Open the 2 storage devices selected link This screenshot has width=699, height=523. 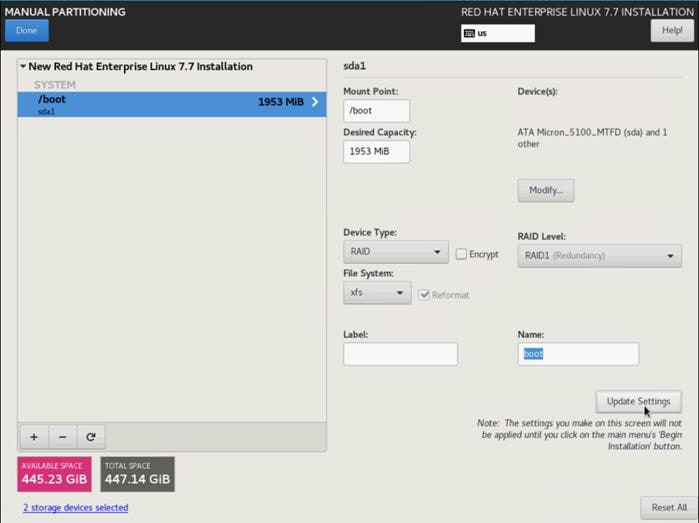click(76, 507)
